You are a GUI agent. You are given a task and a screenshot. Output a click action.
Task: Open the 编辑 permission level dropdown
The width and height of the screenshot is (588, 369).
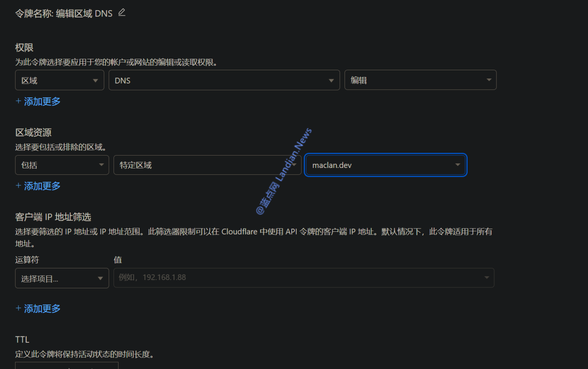coord(420,80)
